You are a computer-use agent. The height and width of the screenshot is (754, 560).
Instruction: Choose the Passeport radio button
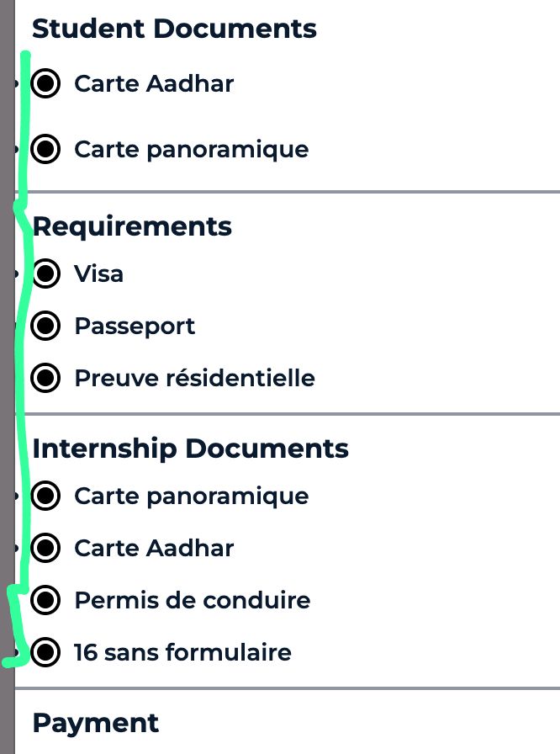coord(45,326)
